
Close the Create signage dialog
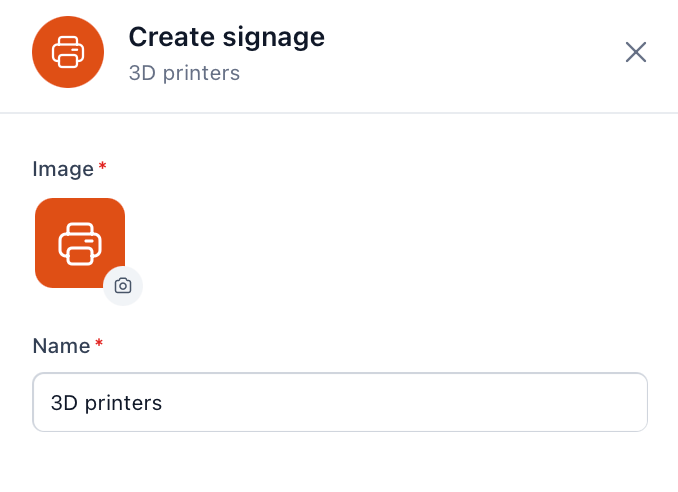click(636, 52)
